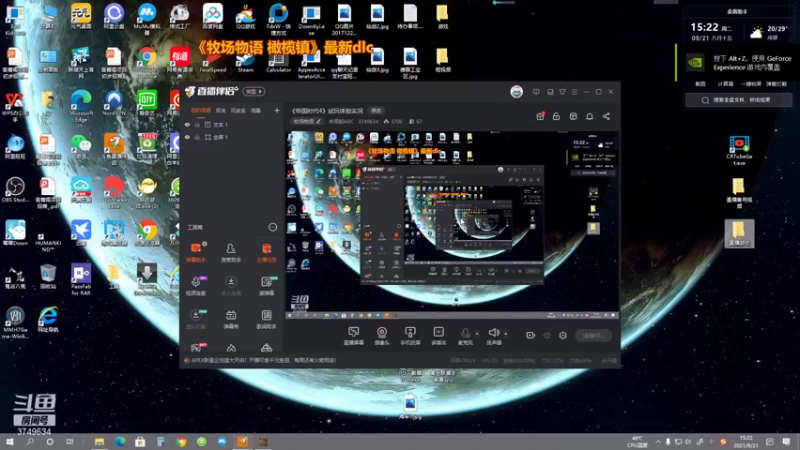Switch to the second scene tab
Screen dimensions: 800x450
pyautogui.click(x=220, y=110)
